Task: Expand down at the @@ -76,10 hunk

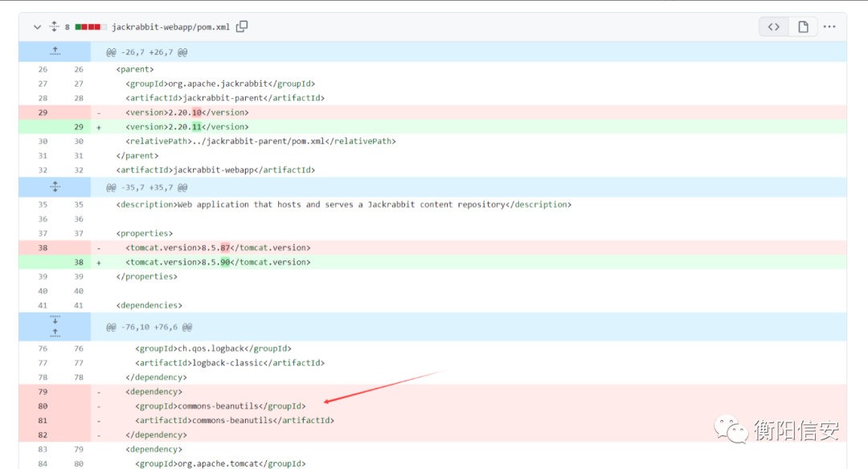Action: [55, 320]
